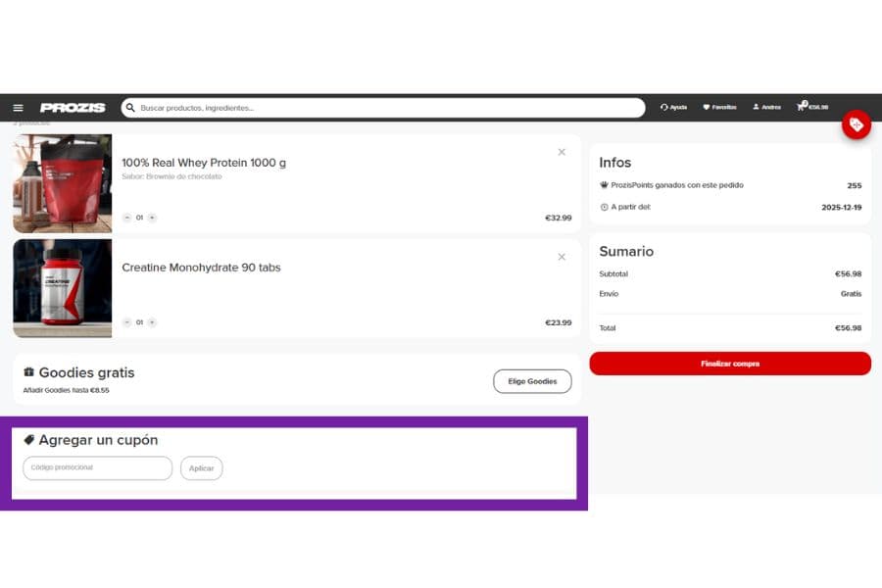Remove Whey Protein from the cart
Image resolution: width=882 pixels, height=588 pixels.
pyautogui.click(x=562, y=152)
